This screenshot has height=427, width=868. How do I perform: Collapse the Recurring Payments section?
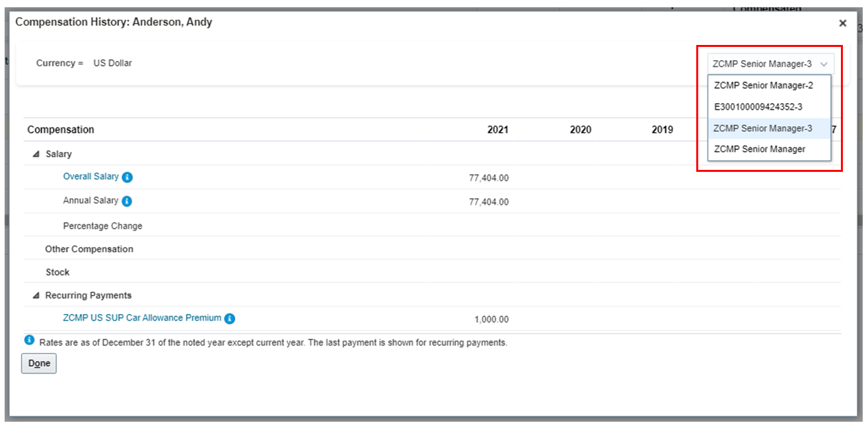(x=36, y=295)
